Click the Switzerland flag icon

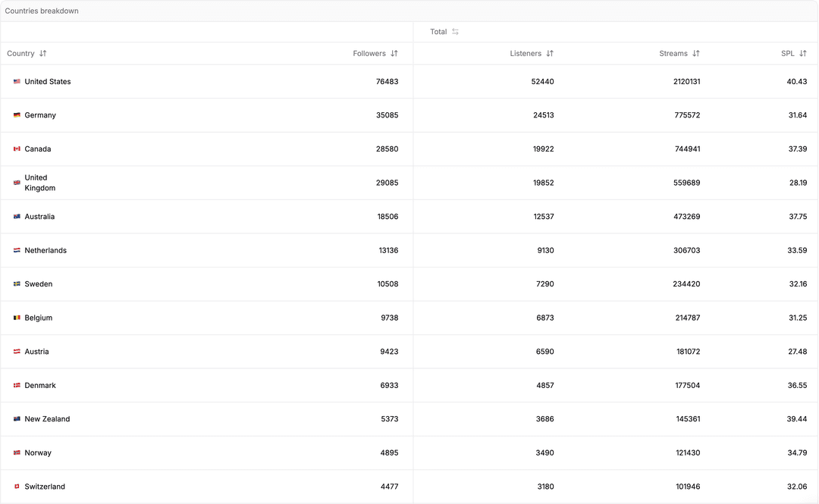pos(16,486)
